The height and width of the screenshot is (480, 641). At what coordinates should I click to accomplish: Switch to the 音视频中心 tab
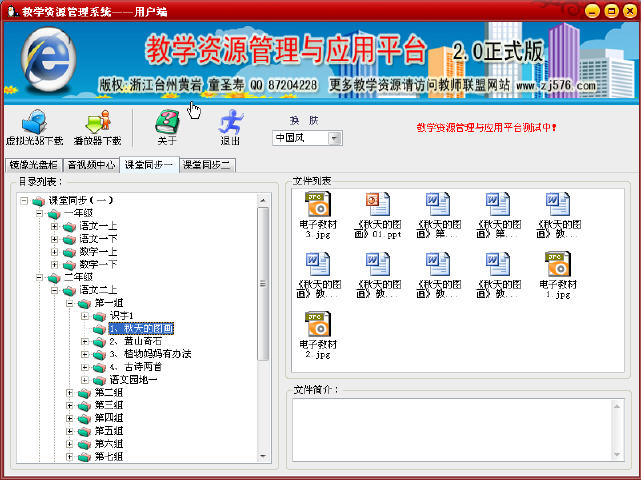[91, 165]
